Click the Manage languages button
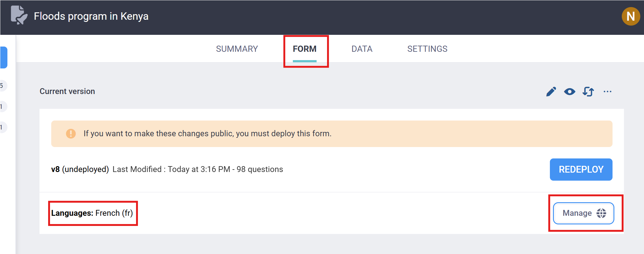Viewport: 644px width, 254px height. tap(584, 213)
